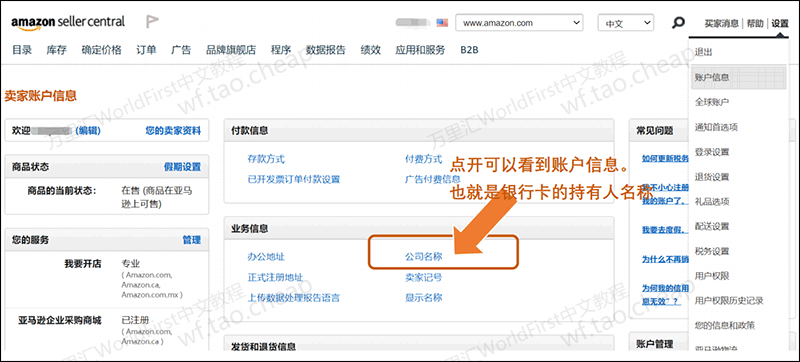Open the 卖家记号 link
The height and width of the screenshot is (362, 800).
coord(424,277)
